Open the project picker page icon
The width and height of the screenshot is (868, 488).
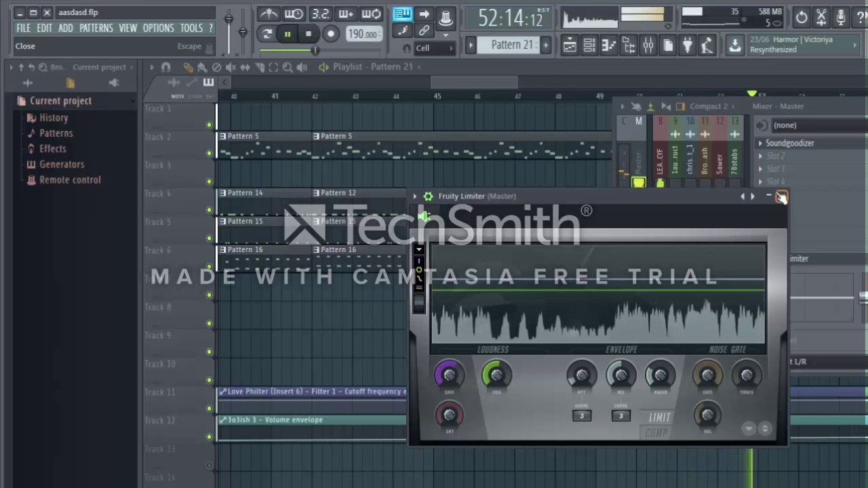pyautogui.click(x=668, y=45)
